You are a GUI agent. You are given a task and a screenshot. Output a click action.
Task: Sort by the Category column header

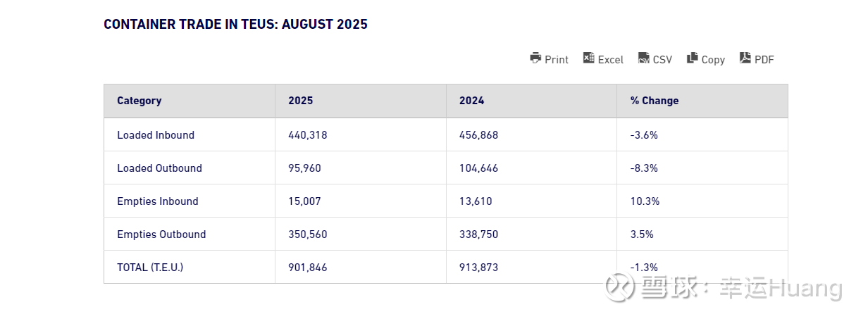click(x=139, y=101)
